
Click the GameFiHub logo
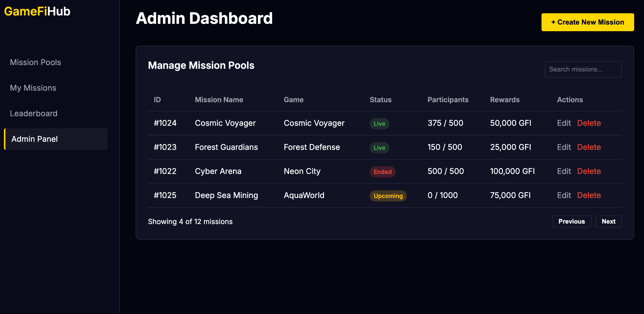pyautogui.click(x=37, y=11)
